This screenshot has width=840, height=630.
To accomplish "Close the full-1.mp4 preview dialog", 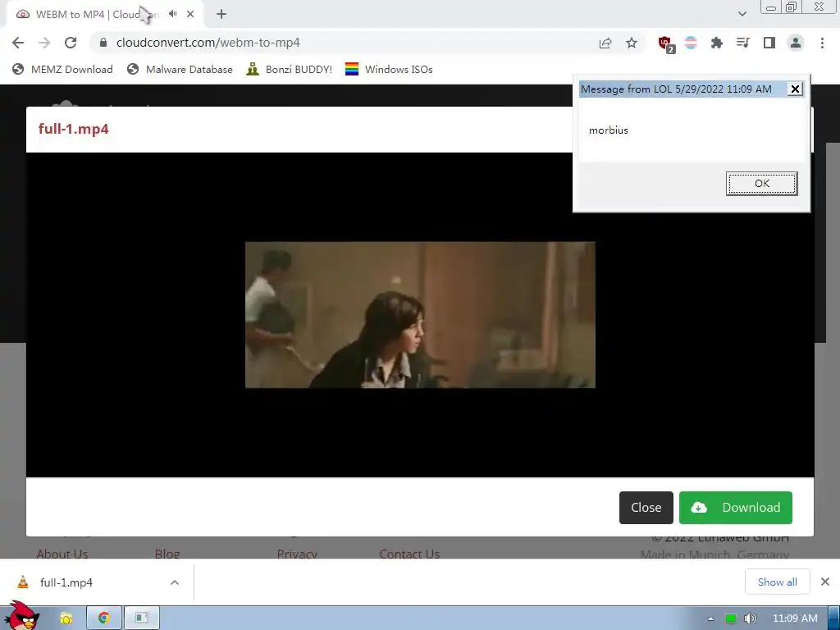I will click(x=646, y=507).
